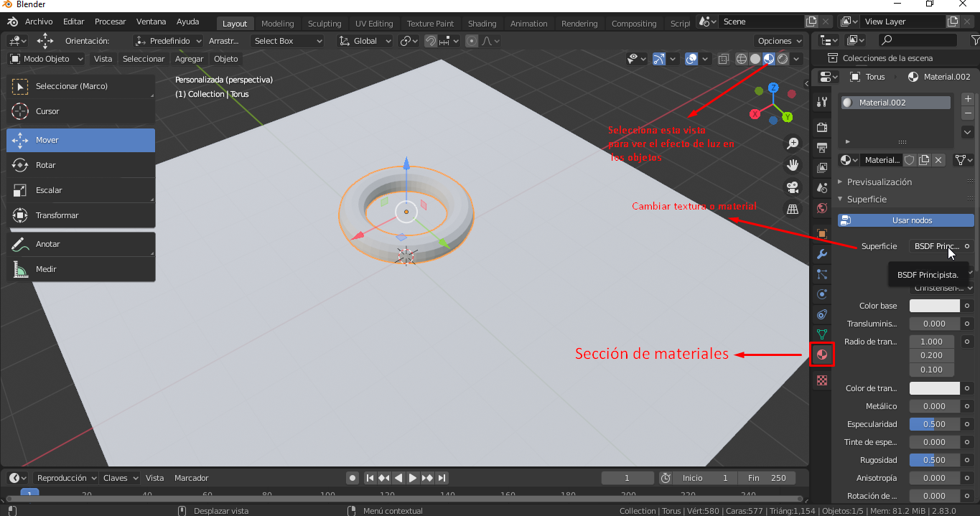
Task: Open the World properties tab
Action: 821,207
